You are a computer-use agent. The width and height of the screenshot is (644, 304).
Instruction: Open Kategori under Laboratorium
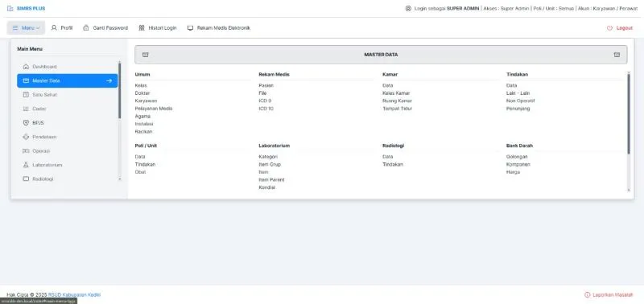tap(268, 157)
